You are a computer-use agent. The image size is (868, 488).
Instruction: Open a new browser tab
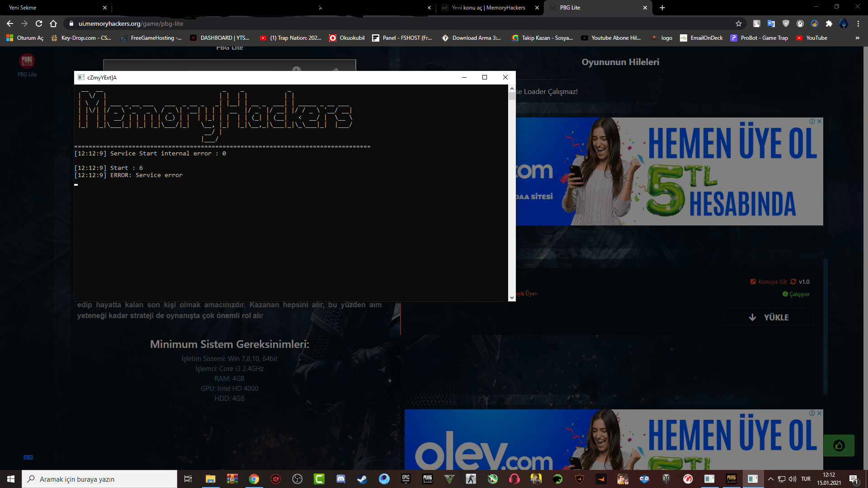click(662, 8)
